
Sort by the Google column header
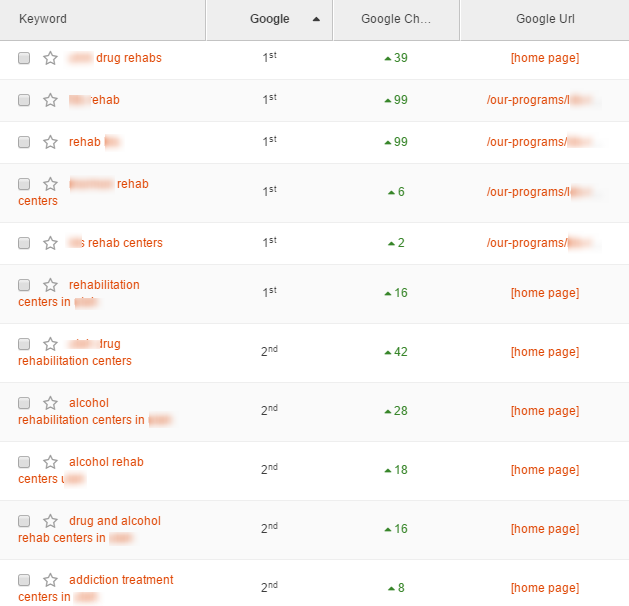tap(269, 19)
